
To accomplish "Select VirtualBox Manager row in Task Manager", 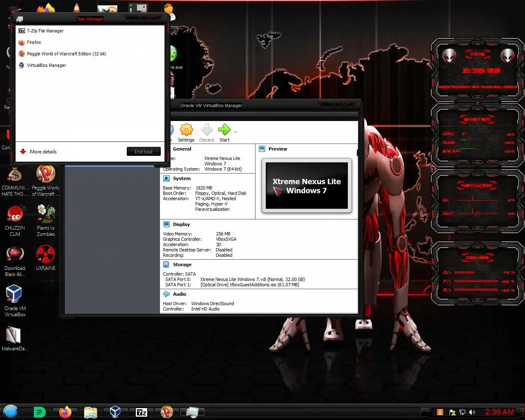I will click(90, 65).
